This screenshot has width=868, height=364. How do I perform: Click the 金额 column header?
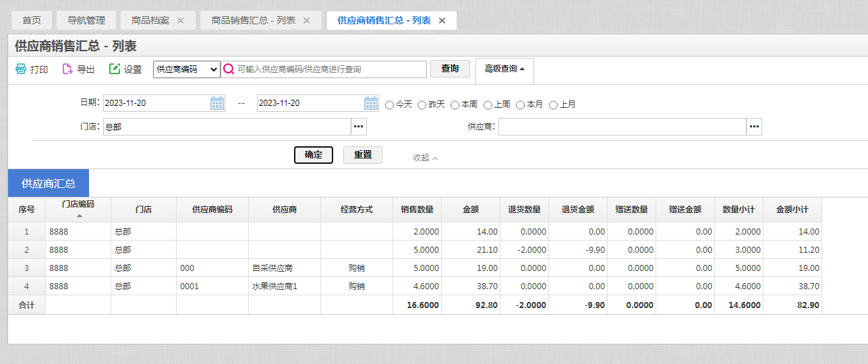(471, 210)
